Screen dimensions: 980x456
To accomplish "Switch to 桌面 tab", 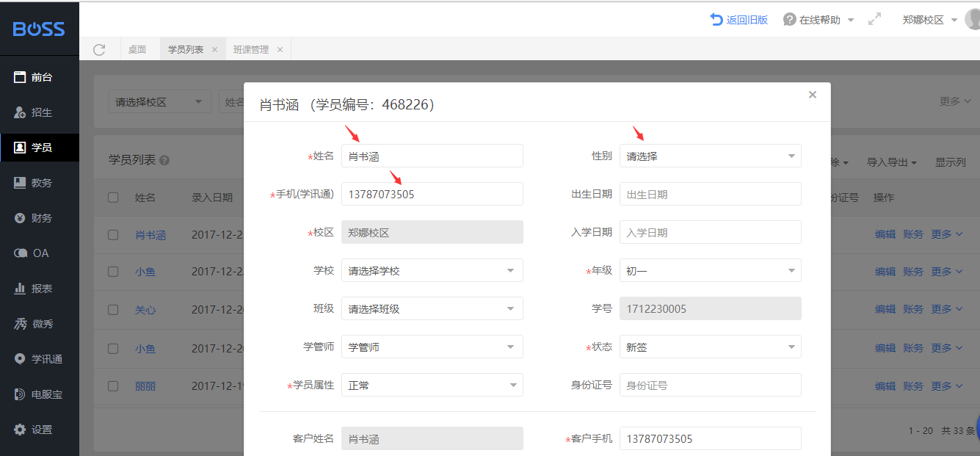I will point(137,50).
